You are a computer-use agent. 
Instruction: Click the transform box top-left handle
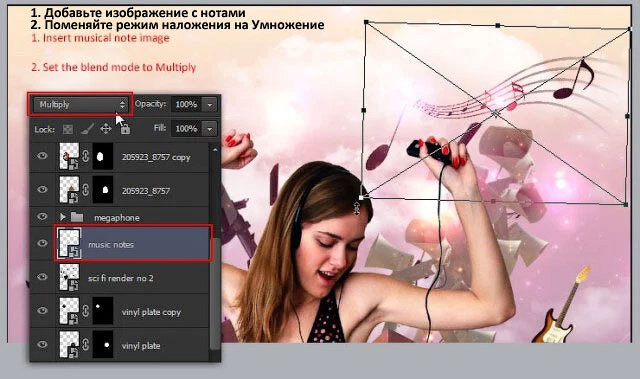(x=366, y=22)
